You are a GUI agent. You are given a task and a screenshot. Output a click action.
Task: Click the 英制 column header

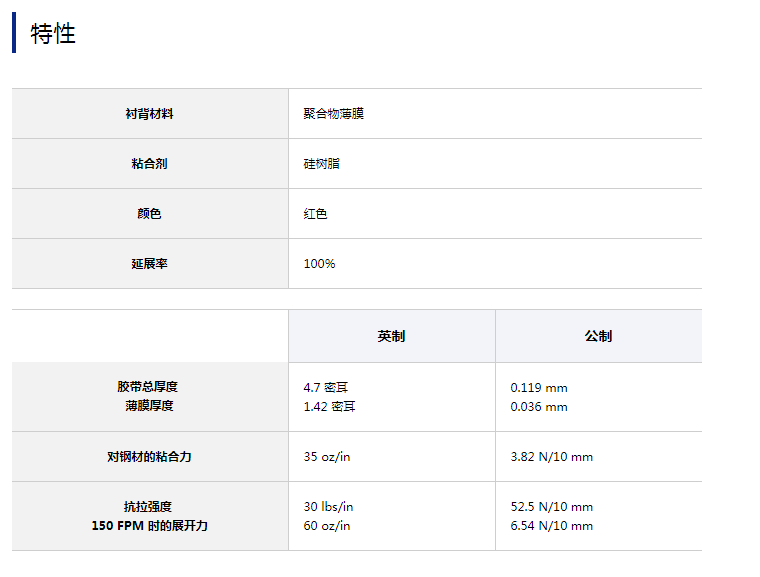pos(391,337)
